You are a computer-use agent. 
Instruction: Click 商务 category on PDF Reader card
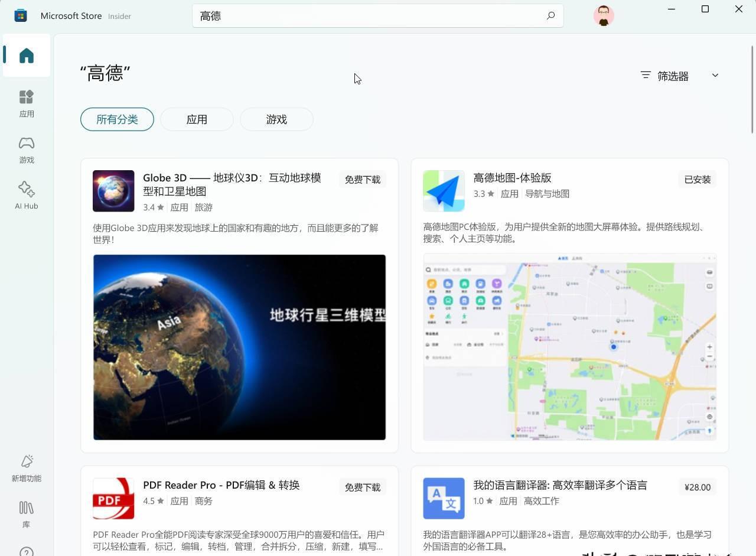pos(204,501)
